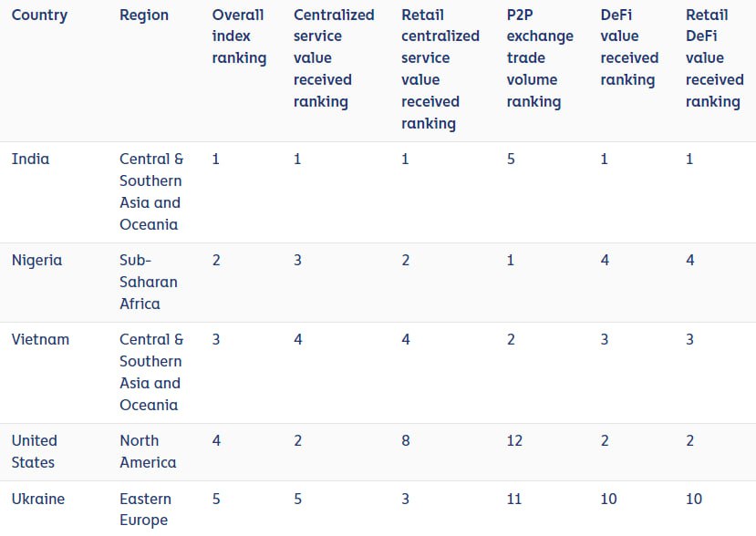This screenshot has width=756, height=536.
Task: Select the North America region cell
Action: [148, 451]
